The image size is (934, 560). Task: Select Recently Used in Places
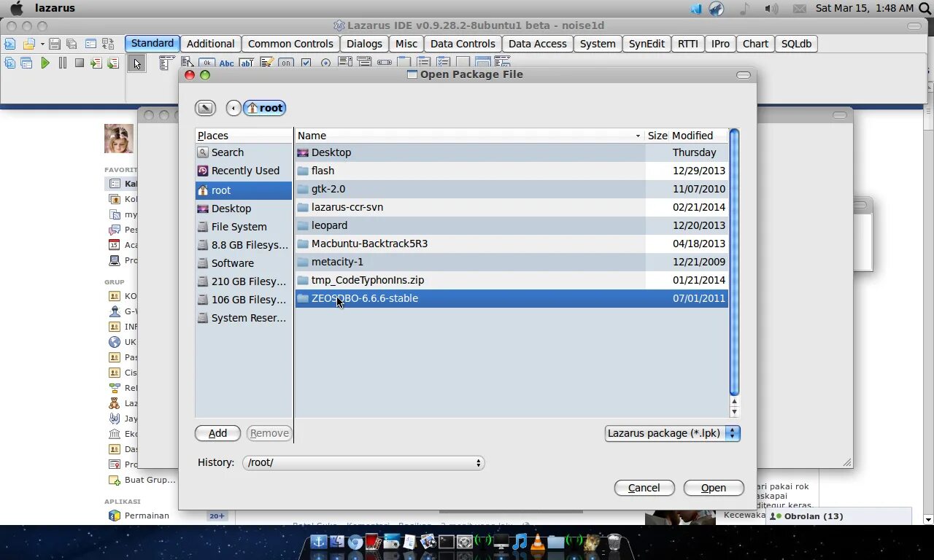click(244, 171)
